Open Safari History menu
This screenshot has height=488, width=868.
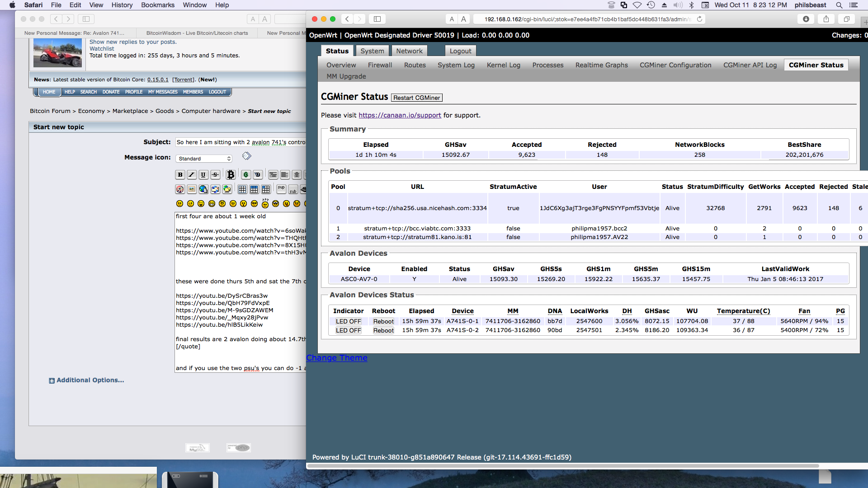(x=122, y=5)
